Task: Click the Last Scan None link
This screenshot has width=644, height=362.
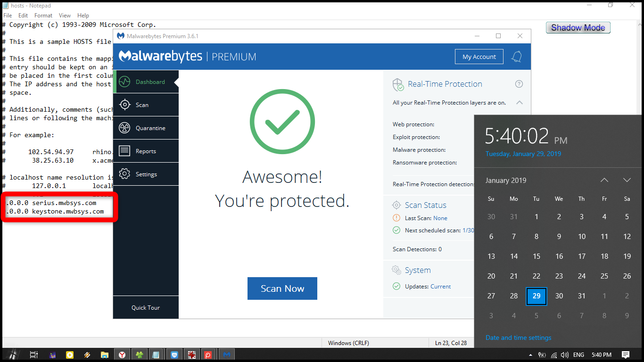Action: coord(440,218)
